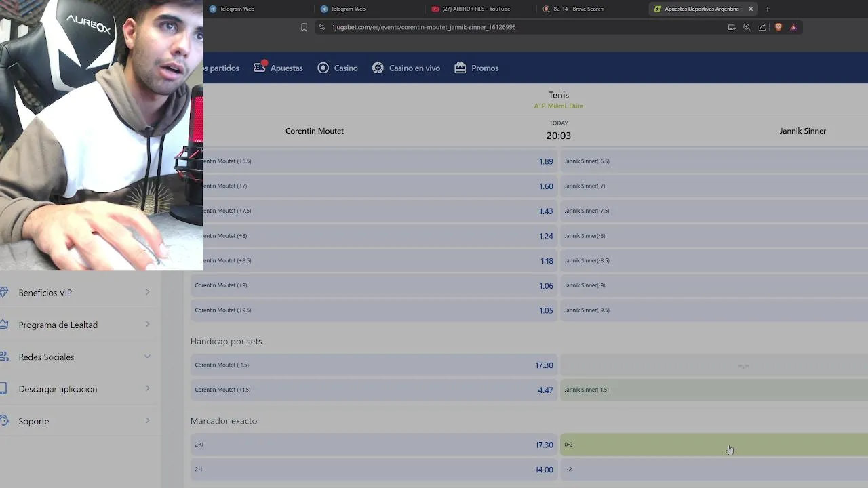
Task: Pick Jannik Sinner (-8) handicap
Action: coord(714,236)
